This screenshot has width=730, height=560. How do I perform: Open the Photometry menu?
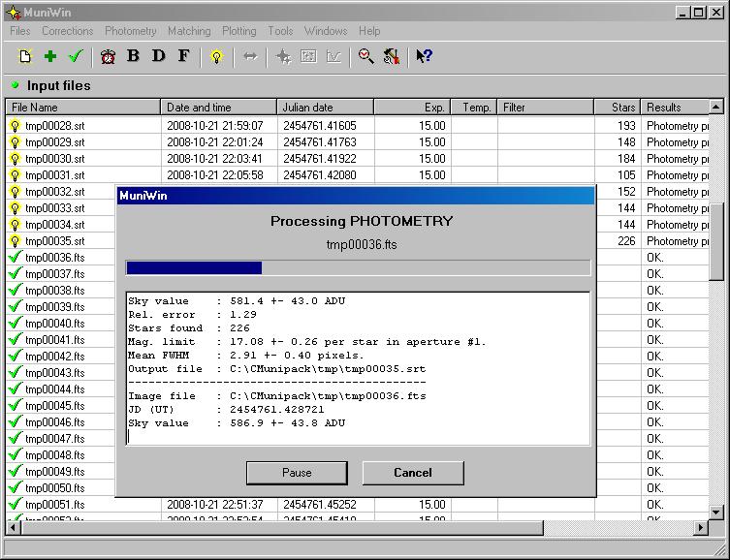pos(130,31)
